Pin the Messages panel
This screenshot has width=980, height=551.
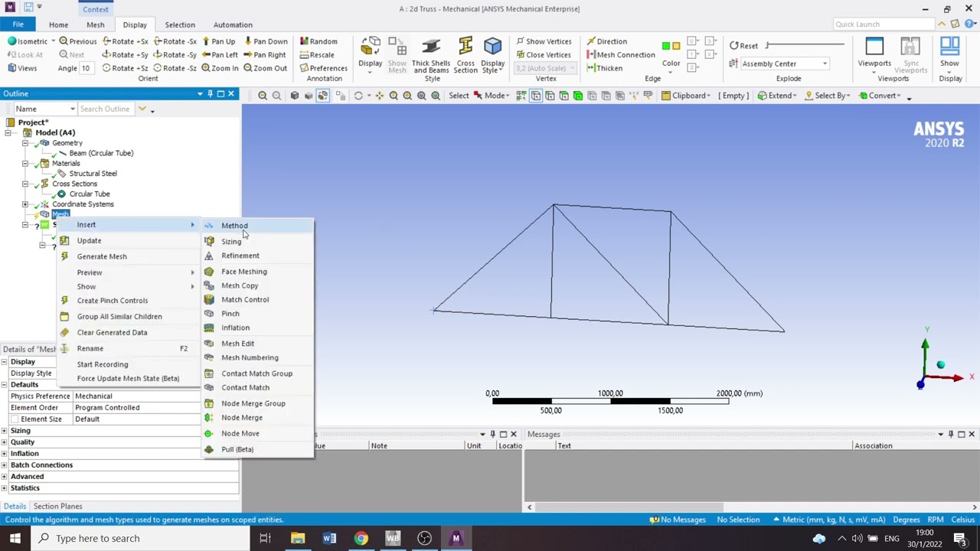coord(951,435)
